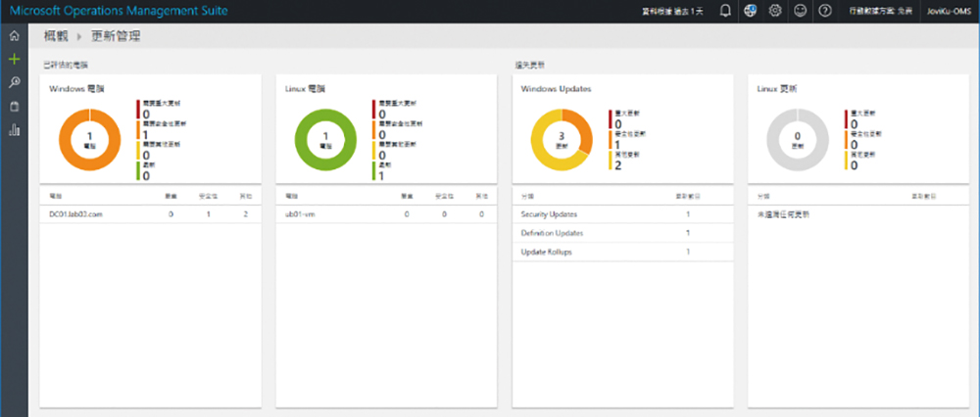
Task: Click the orange legend value 1 in Windows 電腦
Action: [146, 134]
